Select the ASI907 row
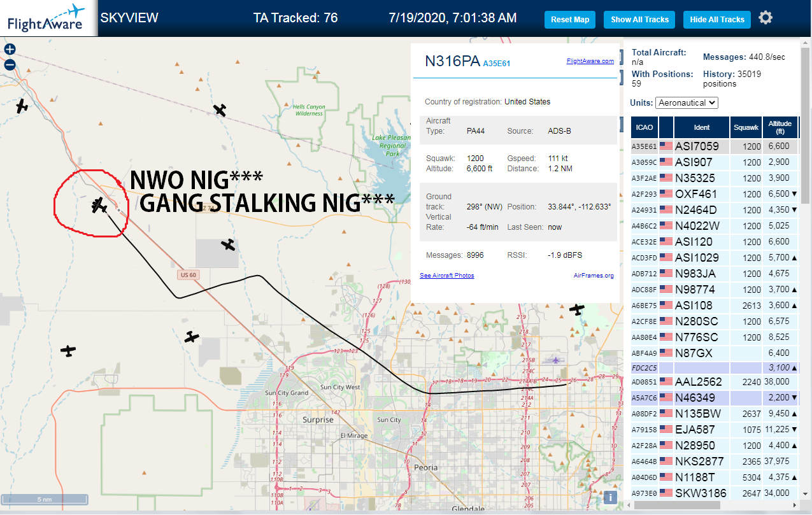Image resolution: width=812 pixels, height=515 pixels. 715,162
